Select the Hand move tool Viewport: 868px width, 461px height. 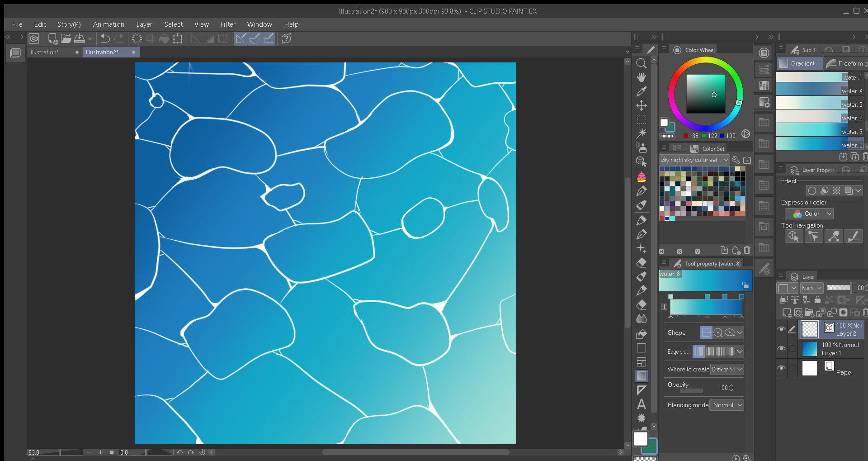click(x=641, y=77)
